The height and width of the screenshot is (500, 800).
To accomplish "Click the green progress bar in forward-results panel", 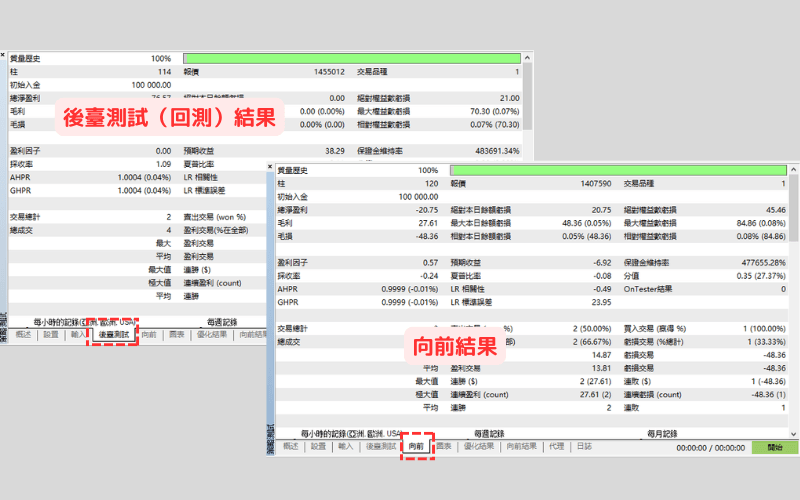I will tap(618, 170).
